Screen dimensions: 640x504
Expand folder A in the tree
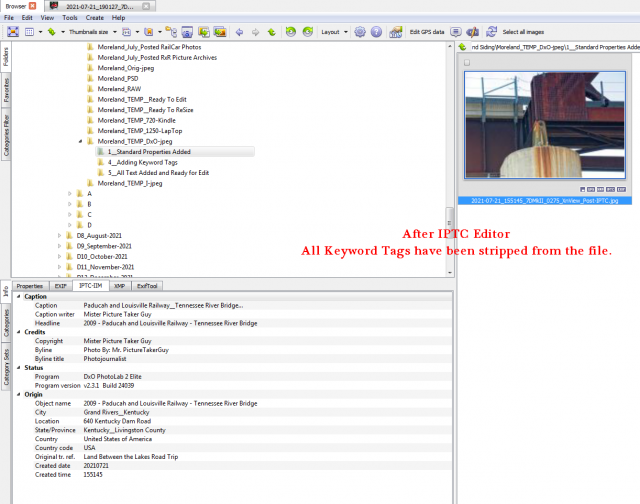pos(70,193)
